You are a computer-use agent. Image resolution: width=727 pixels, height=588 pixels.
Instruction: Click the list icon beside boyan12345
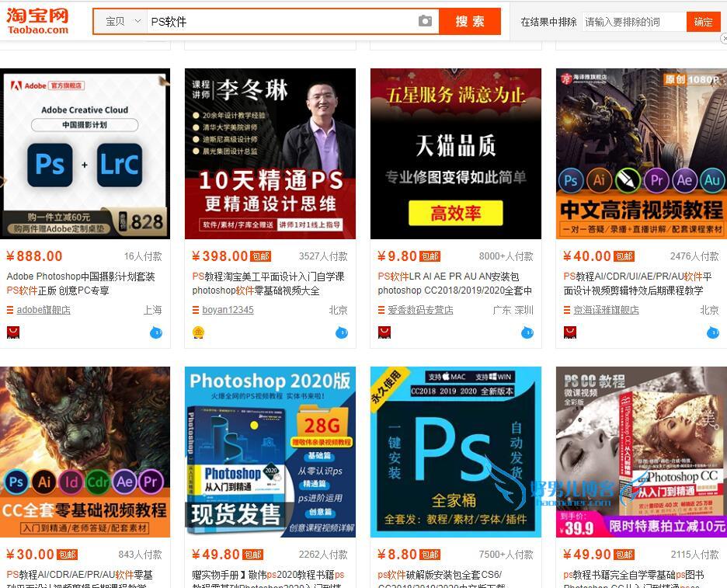click(195, 310)
